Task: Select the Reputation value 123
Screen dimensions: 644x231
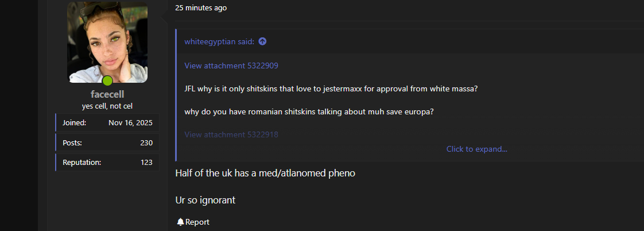Action: click(x=146, y=163)
